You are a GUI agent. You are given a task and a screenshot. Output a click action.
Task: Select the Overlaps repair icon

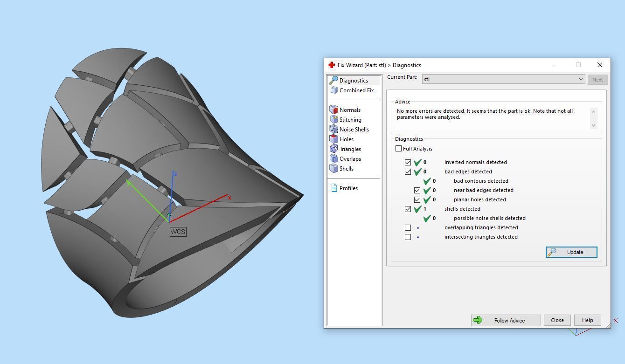(x=333, y=159)
